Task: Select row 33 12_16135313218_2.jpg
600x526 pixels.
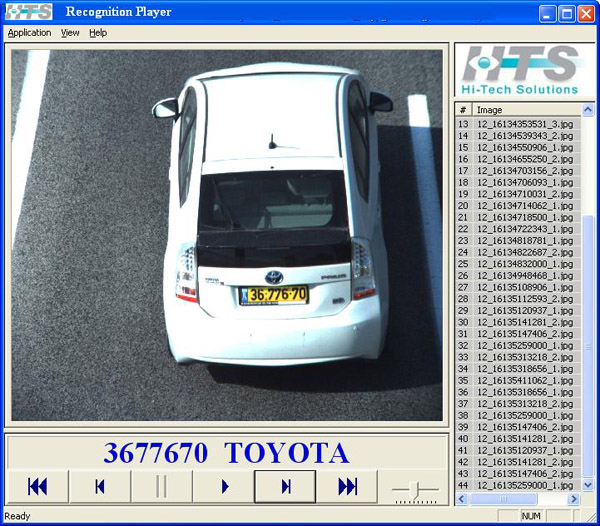Action: click(x=518, y=357)
